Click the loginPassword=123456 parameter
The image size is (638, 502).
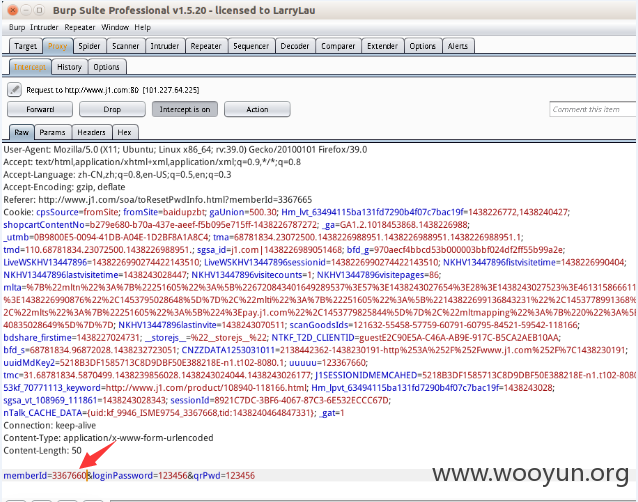(138, 476)
